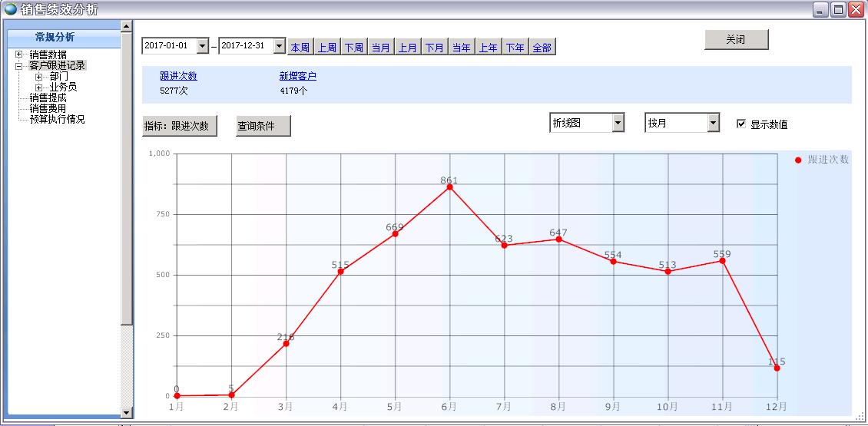The image size is (868, 426).
Task: Click the 本周 quick date button
Action: (x=300, y=48)
